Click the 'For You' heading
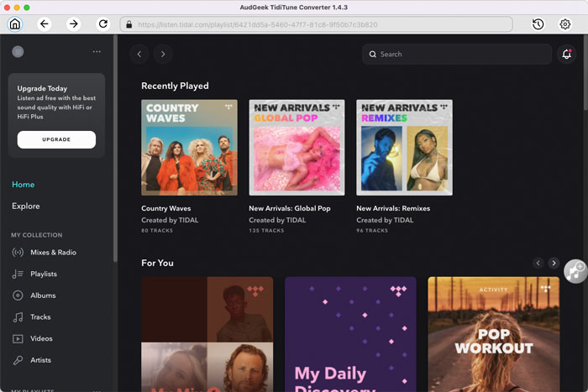Image resolution: width=588 pixels, height=392 pixels. [x=157, y=263]
